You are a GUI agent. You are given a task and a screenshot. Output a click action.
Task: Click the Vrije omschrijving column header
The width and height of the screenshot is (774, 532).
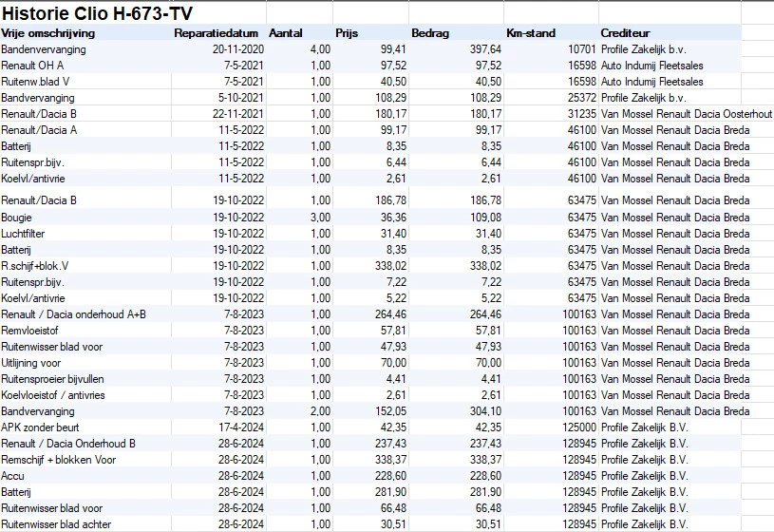[47, 33]
